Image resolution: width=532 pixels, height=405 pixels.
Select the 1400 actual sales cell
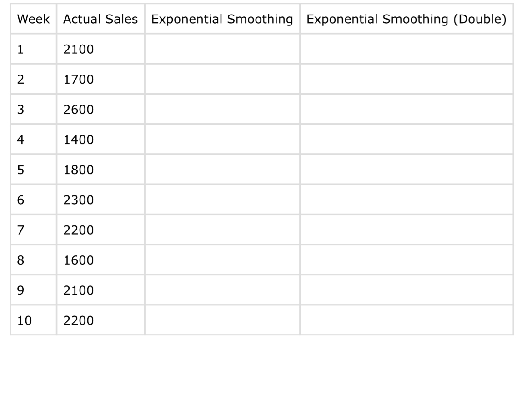[100, 140]
